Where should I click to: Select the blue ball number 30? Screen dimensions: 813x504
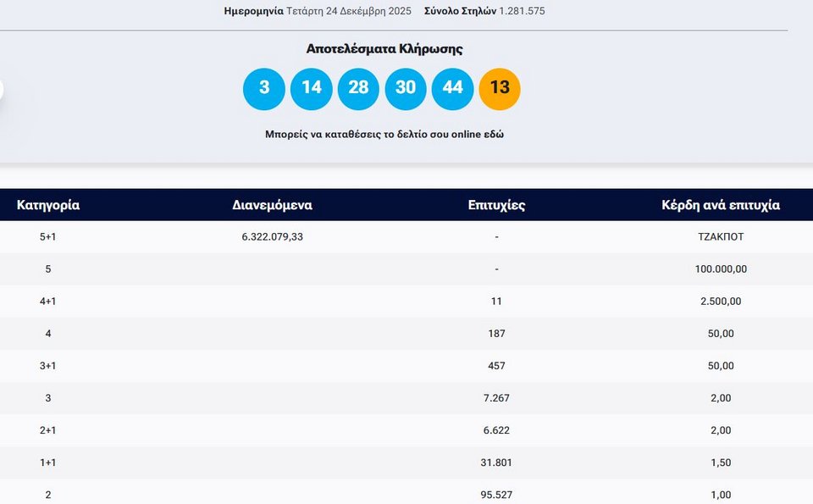tap(406, 89)
